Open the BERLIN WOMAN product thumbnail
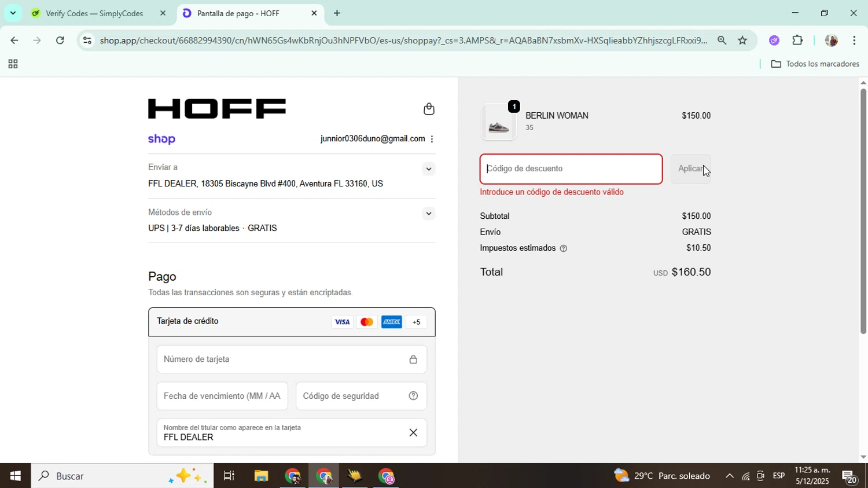Image resolution: width=868 pixels, height=488 pixels. tap(499, 122)
